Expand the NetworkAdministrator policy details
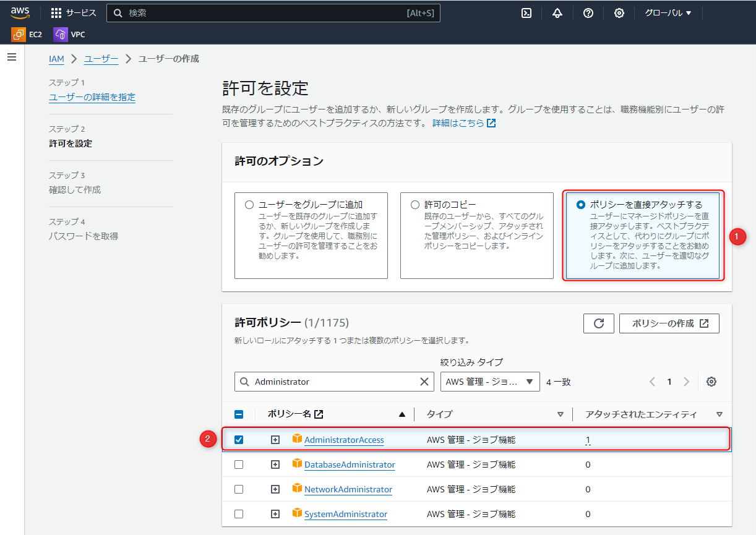Viewport: 756px width, 535px height. (275, 489)
